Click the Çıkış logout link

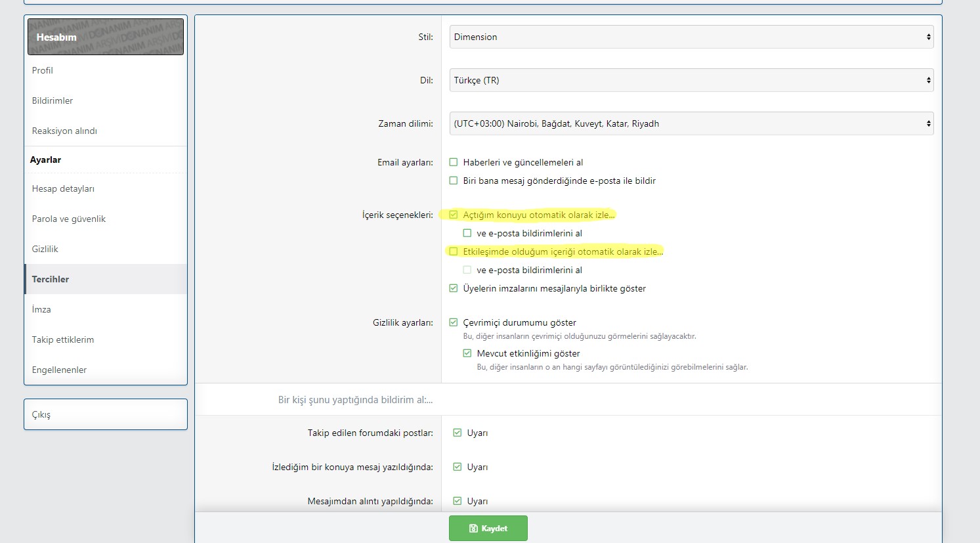point(106,414)
